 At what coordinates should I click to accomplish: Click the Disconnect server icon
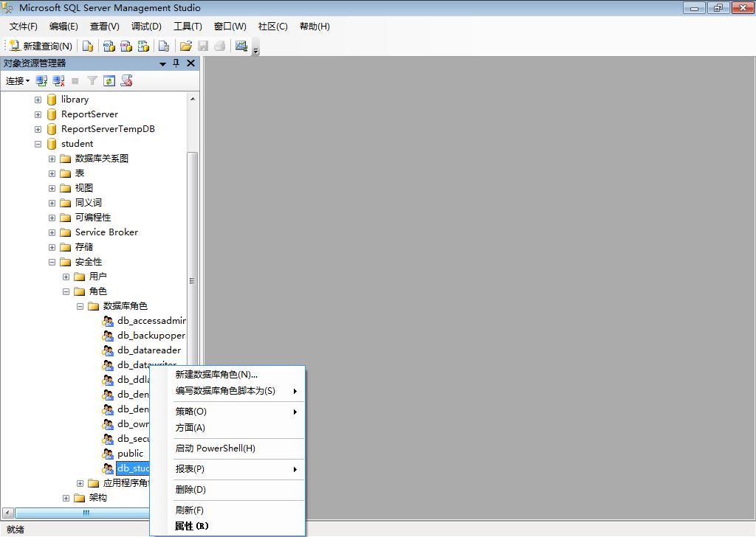59,81
